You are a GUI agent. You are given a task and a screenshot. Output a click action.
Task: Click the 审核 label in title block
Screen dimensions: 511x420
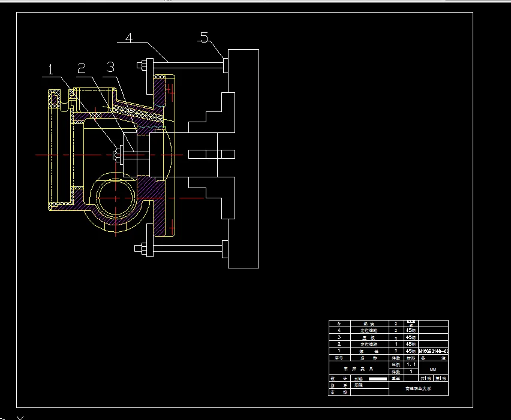[339, 392]
